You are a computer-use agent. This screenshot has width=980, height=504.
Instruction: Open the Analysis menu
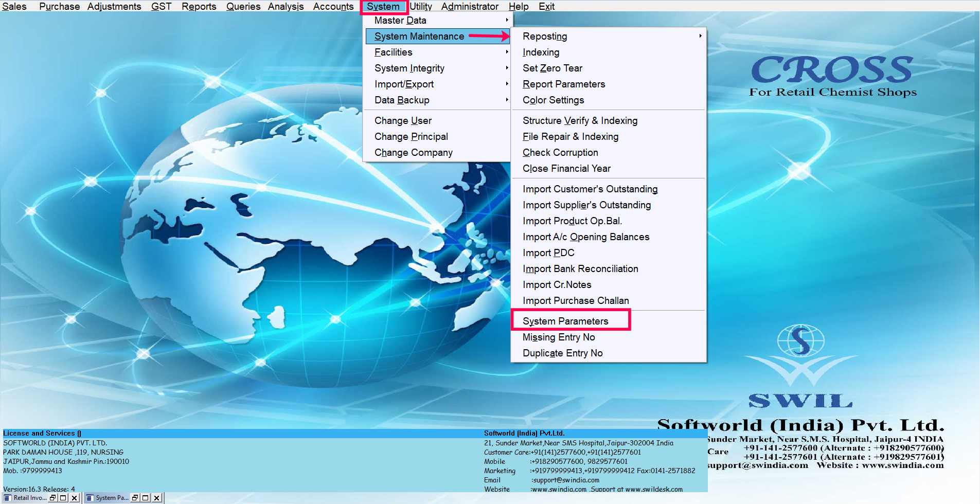[x=286, y=6]
